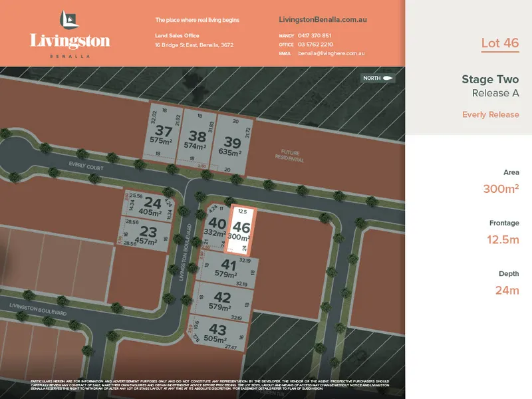Viewport: 532px width, 399px height.
Task: Select Lot 24 on the plan
Action: point(150,205)
